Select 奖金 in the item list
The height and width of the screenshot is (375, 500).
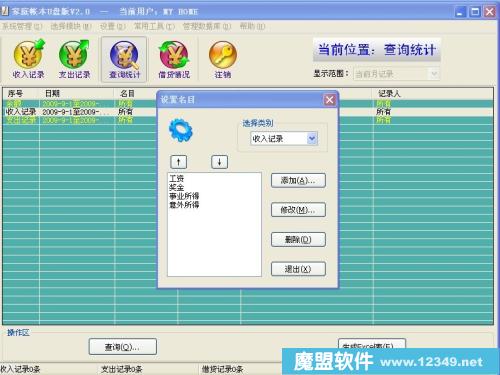(176, 187)
